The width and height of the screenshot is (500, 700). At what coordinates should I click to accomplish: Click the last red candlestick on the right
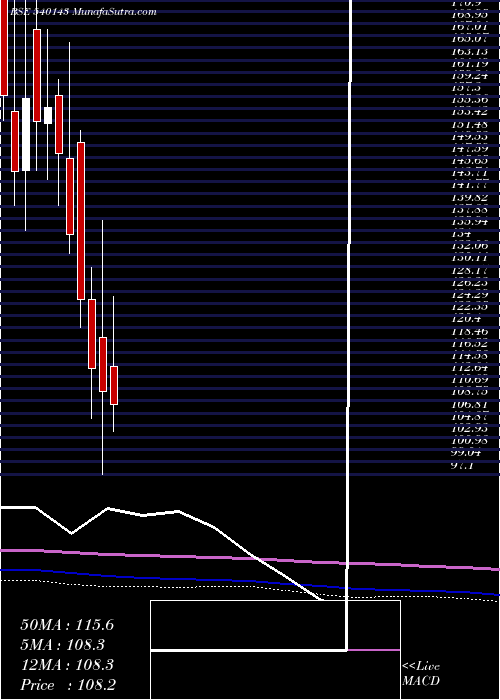(x=114, y=386)
